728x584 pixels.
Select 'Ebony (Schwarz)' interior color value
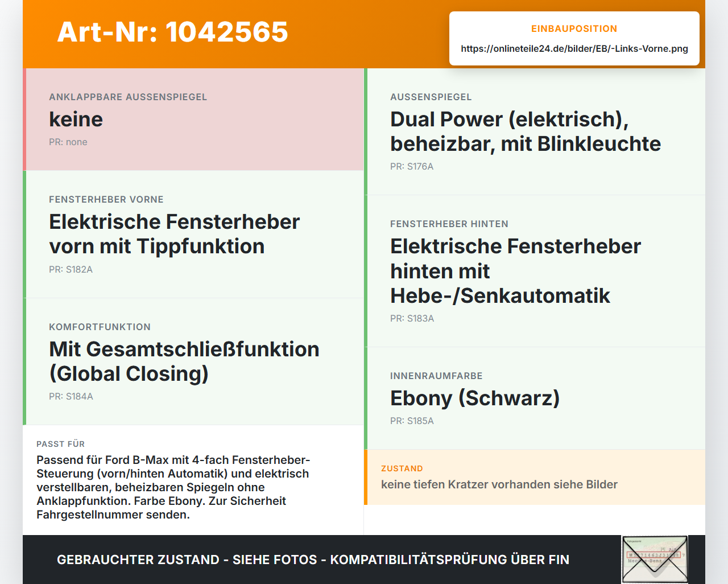pyautogui.click(x=475, y=398)
